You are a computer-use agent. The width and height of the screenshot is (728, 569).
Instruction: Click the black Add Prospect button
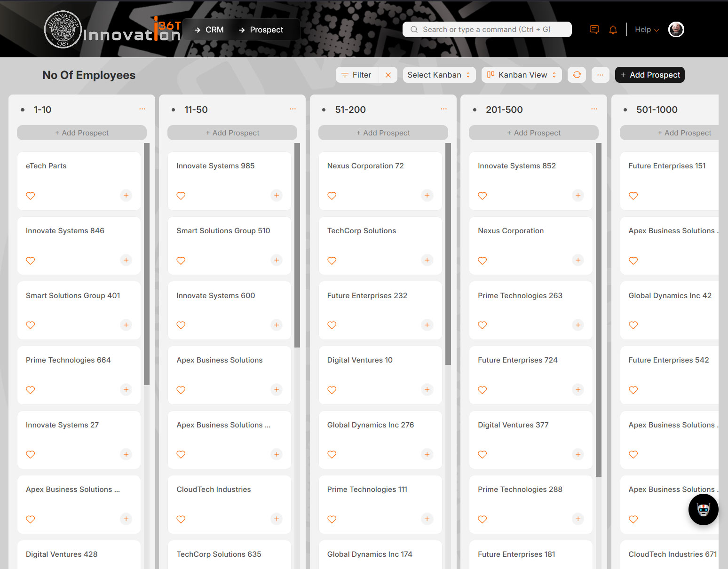coord(649,75)
